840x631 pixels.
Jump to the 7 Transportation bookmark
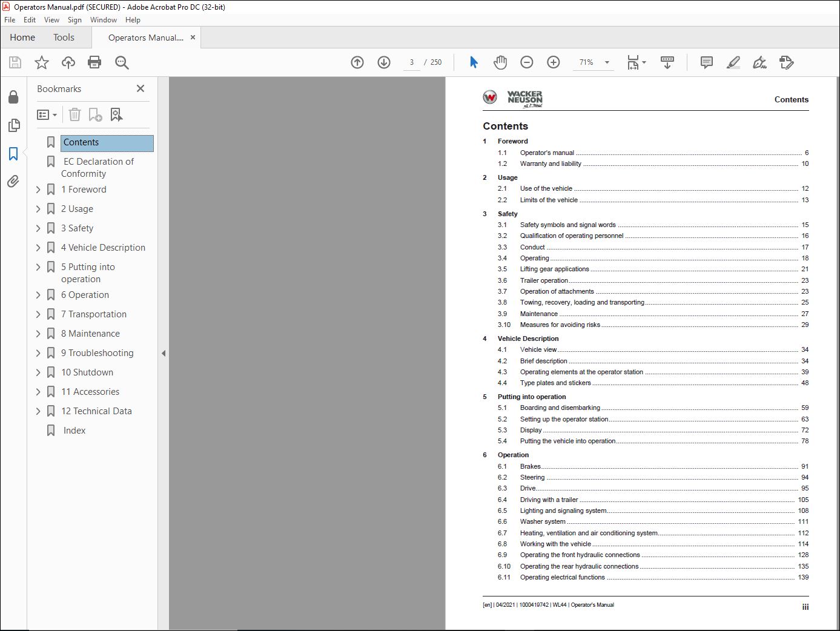[94, 314]
